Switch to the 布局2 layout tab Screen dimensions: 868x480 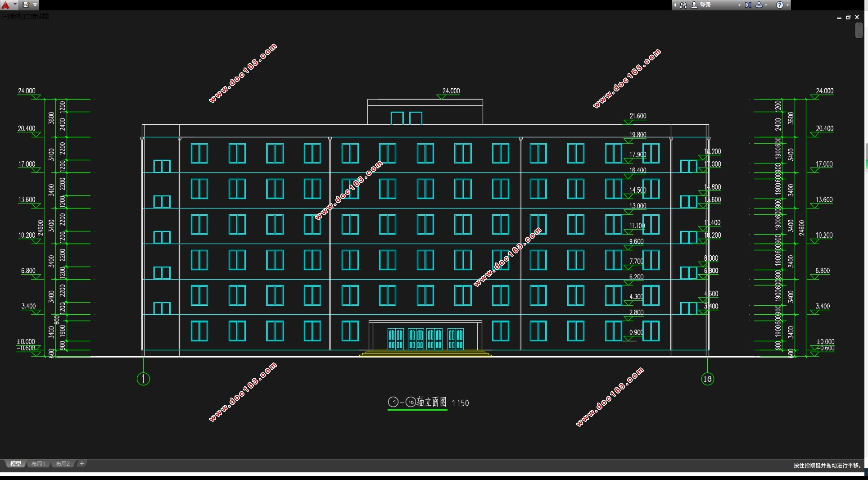click(x=63, y=464)
